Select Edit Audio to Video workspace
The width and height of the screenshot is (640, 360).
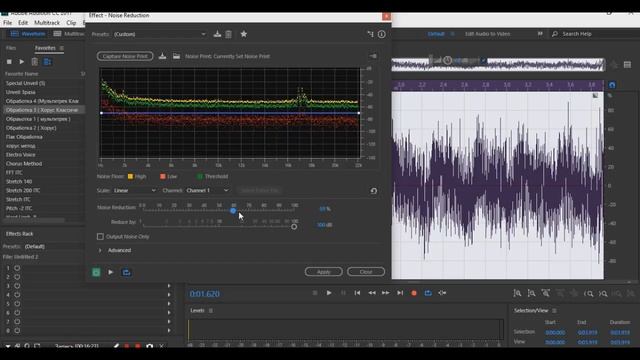point(487,34)
